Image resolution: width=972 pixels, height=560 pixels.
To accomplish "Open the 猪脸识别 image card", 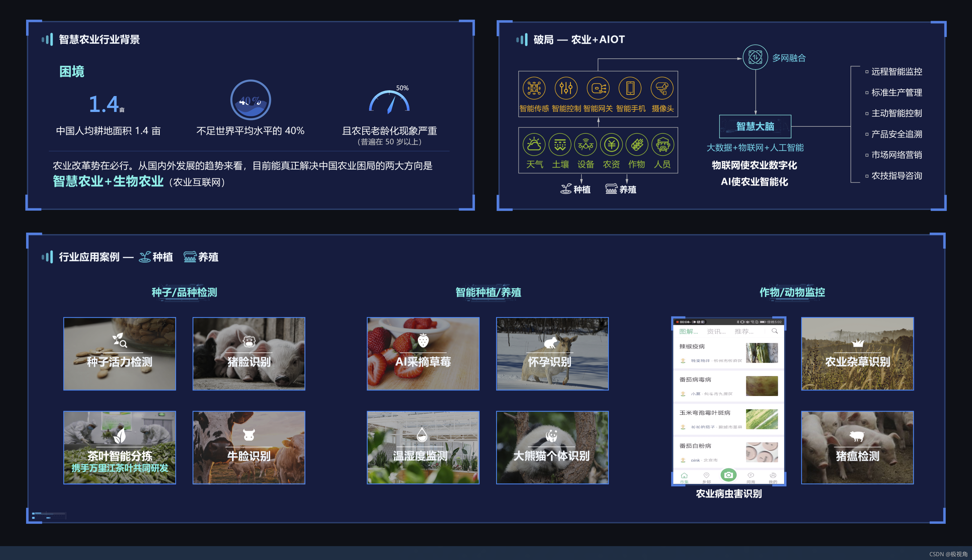I will pyautogui.click(x=249, y=353).
